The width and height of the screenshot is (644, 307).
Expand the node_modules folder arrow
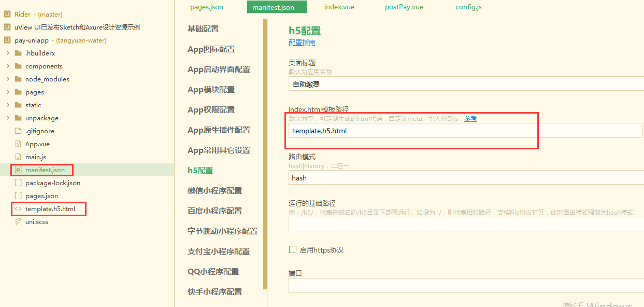[8, 79]
